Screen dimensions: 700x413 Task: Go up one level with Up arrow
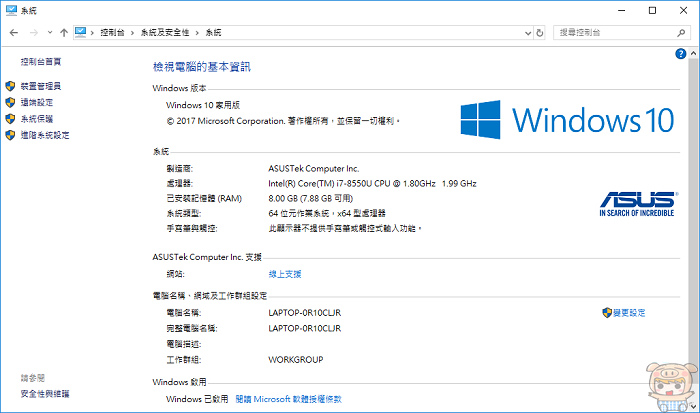pyautogui.click(x=64, y=33)
